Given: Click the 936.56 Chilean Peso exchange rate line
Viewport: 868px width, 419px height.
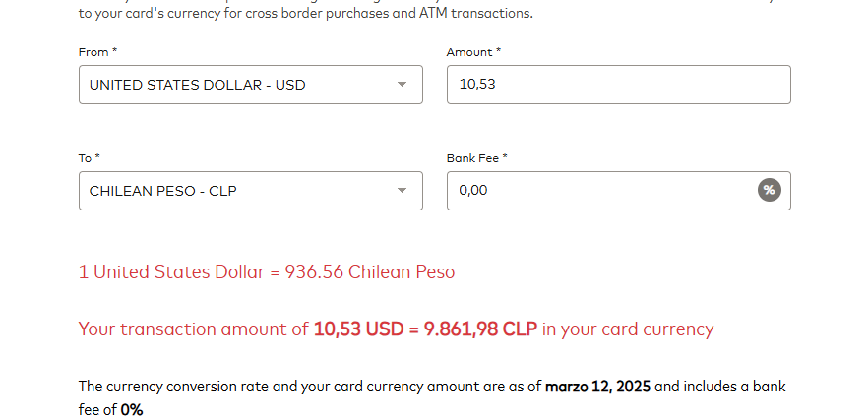Looking at the screenshot, I should [x=267, y=271].
